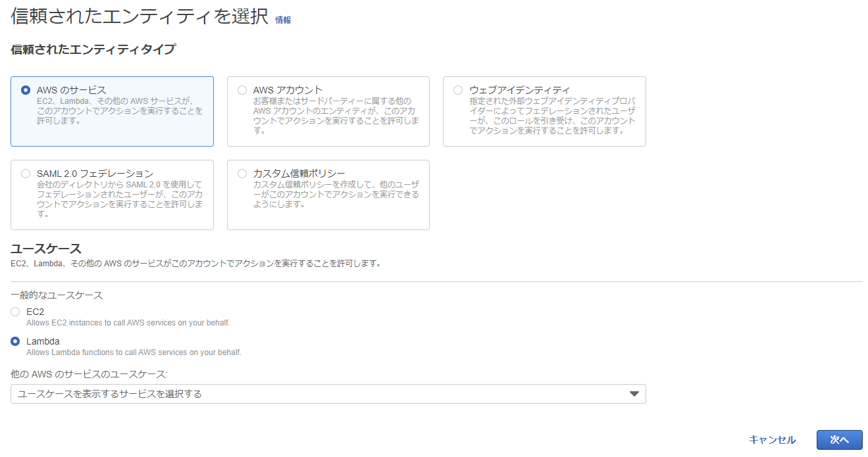Click the 'Allows EC2 instances' description line

click(x=128, y=323)
